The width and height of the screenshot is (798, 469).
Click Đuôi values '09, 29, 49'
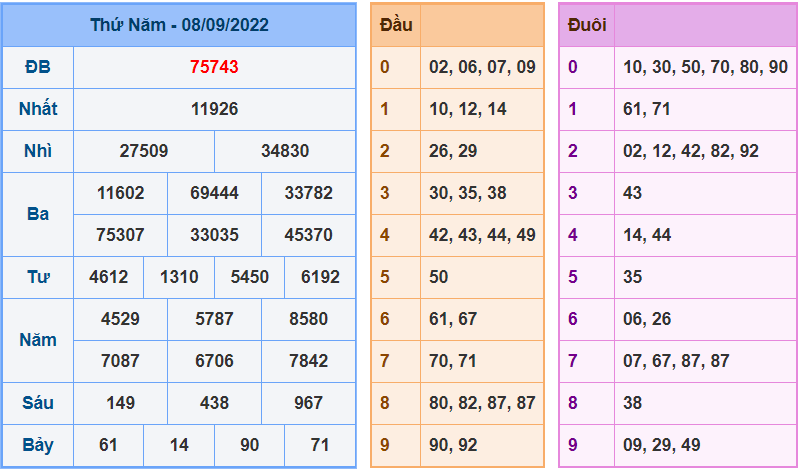[x=662, y=445]
